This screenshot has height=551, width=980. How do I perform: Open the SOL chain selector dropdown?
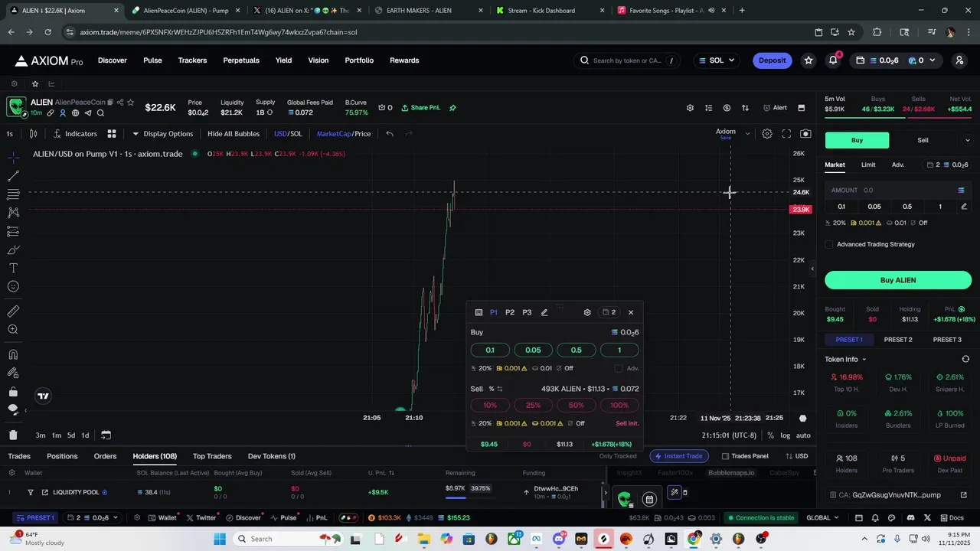click(717, 60)
